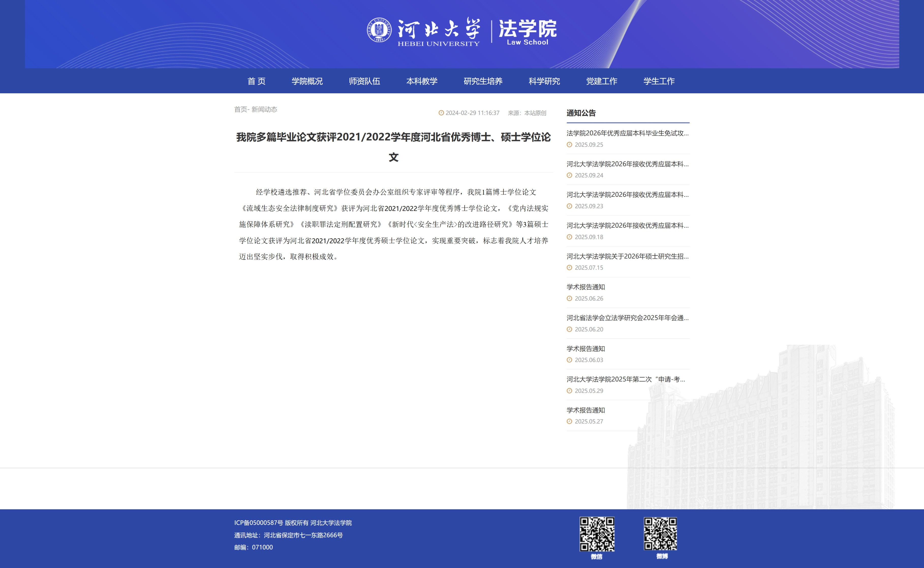Open notice 河北省法学会立法学研究会2025年年会通...
The height and width of the screenshot is (568, 924).
pyautogui.click(x=627, y=318)
